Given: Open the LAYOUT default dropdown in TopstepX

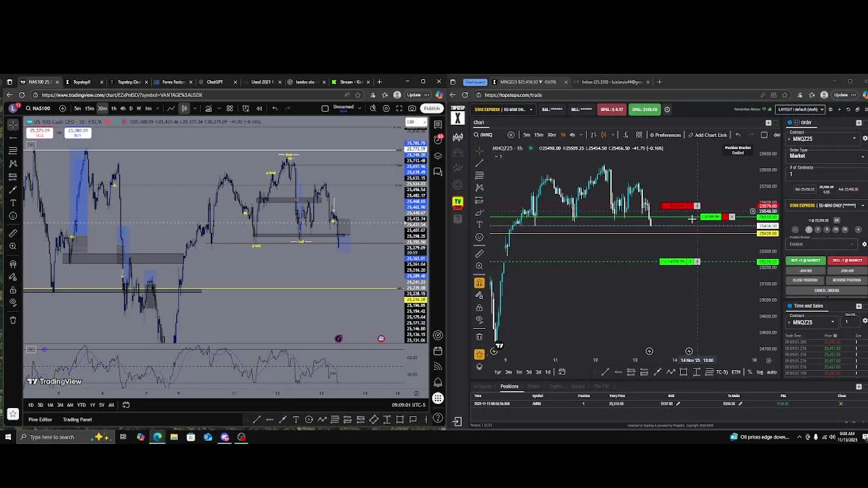Looking at the screenshot, I should (x=801, y=109).
